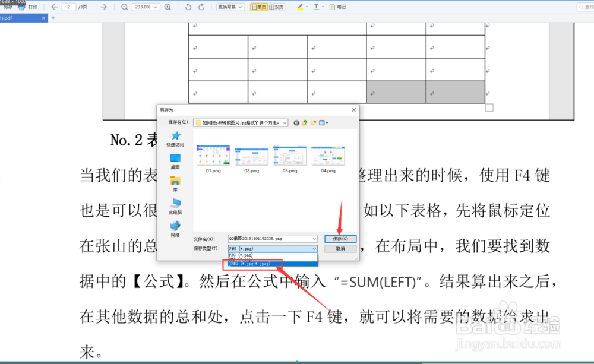594x364 pixels.
Task: Switch to 单页 single page view
Action: coord(259,7)
